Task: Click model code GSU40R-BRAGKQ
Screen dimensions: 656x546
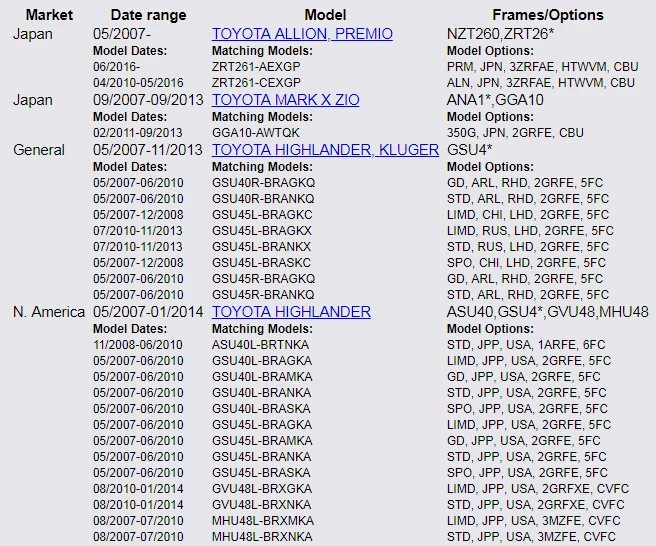Action: point(263,183)
